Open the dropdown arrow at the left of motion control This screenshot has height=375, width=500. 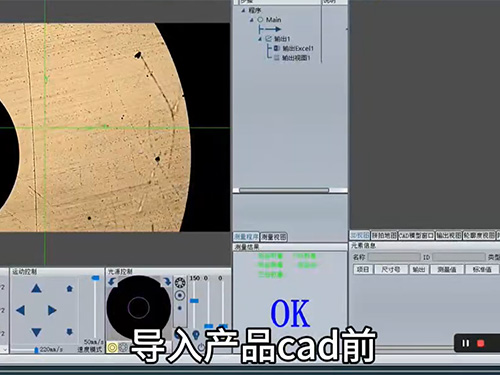coord(4,349)
